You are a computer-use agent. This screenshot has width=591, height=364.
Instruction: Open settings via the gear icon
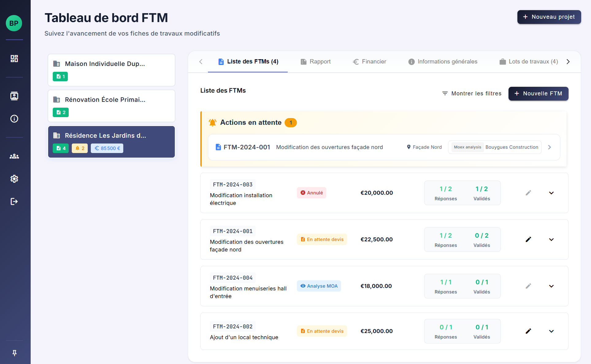pyautogui.click(x=14, y=179)
